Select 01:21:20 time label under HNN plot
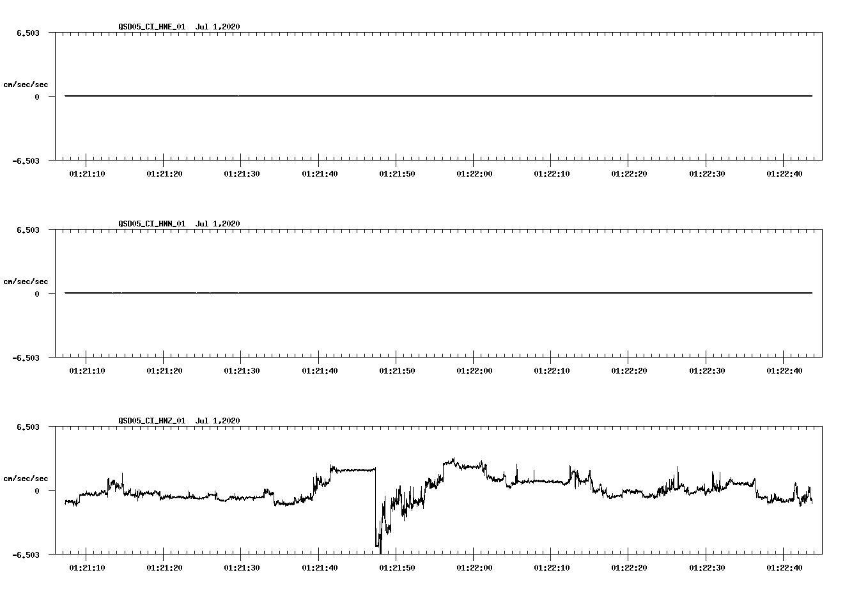868x591 pixels. (x=164, y=371)
